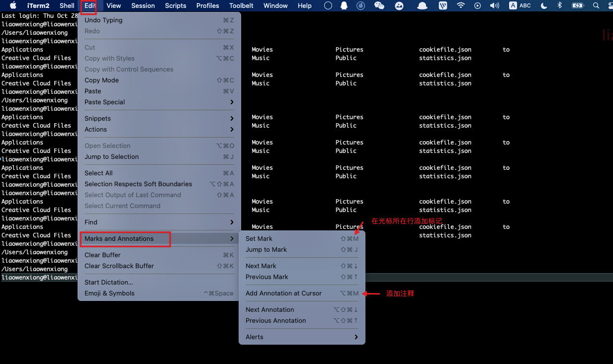This screenshot has height=364, width=613.
Task: Choose Previous Annotation
Action: (302, 321)
